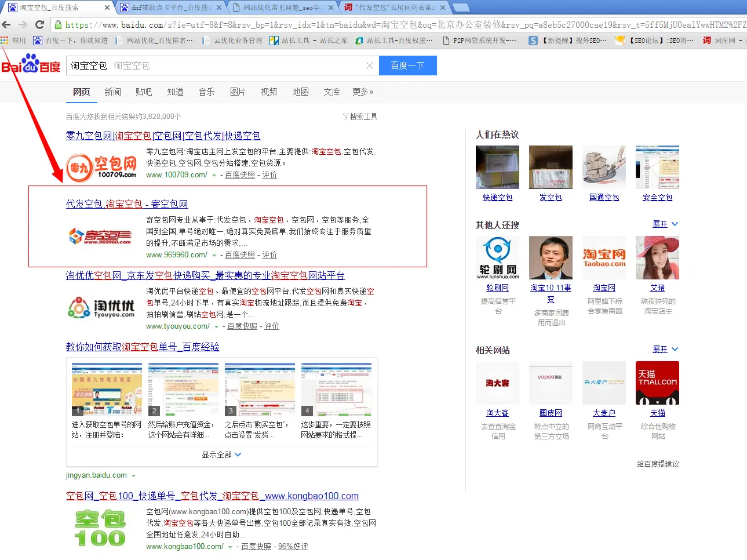Open the 天猫 TMALL.COM thumbnail

(x=657, y=383)
